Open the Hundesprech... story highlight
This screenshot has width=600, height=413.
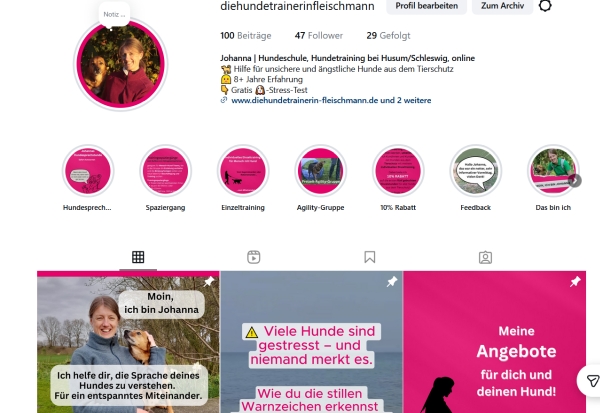click(x=88, y=171)
